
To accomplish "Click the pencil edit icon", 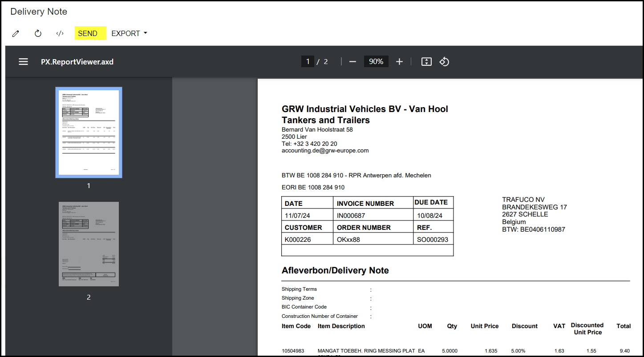I will point(16,33).
